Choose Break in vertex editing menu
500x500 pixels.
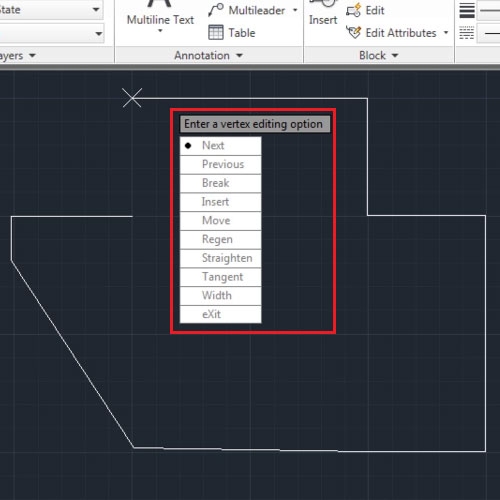tap(220, 183)
